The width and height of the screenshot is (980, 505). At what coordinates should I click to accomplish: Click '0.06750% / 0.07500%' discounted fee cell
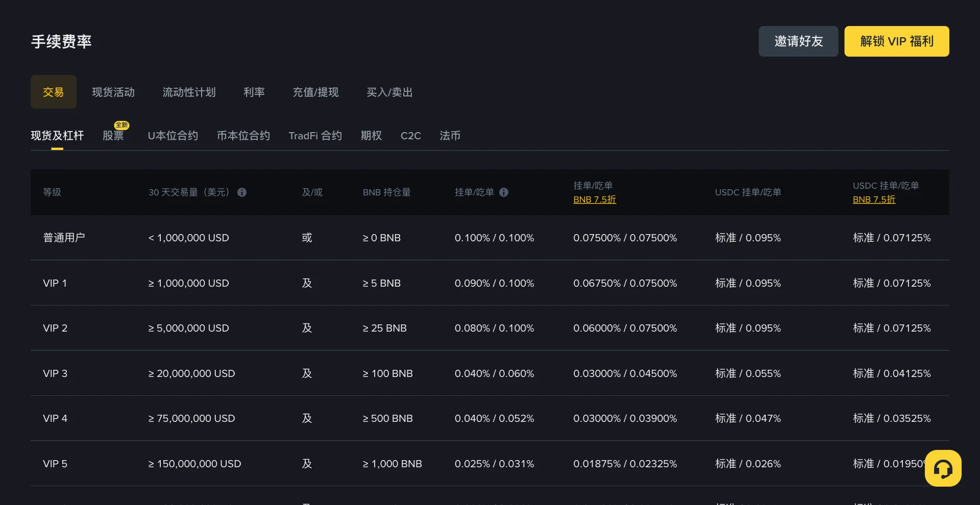(625, 283)
